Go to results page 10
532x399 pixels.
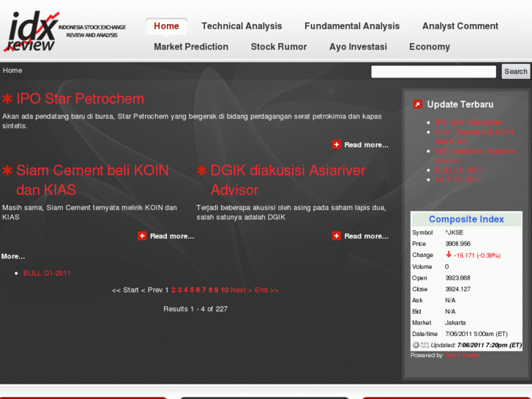[225, 290]
